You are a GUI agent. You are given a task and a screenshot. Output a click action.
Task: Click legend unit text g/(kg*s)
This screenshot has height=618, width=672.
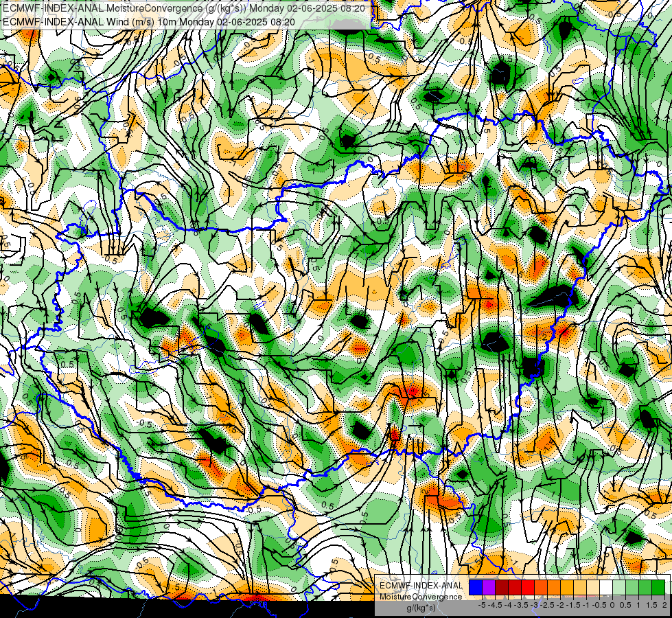(x=421, y=608)
